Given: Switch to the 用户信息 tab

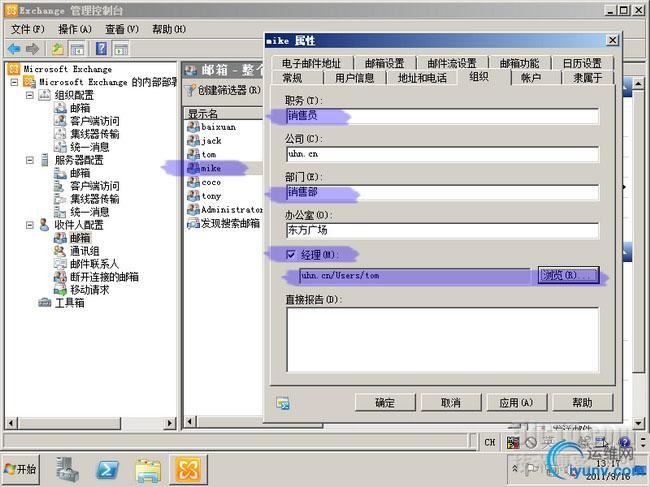Looking at the screenshot, I should tap(354, 78).
